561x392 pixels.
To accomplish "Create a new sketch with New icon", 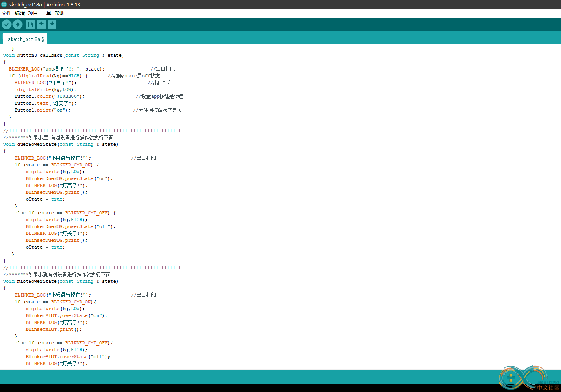I will 30,25.
